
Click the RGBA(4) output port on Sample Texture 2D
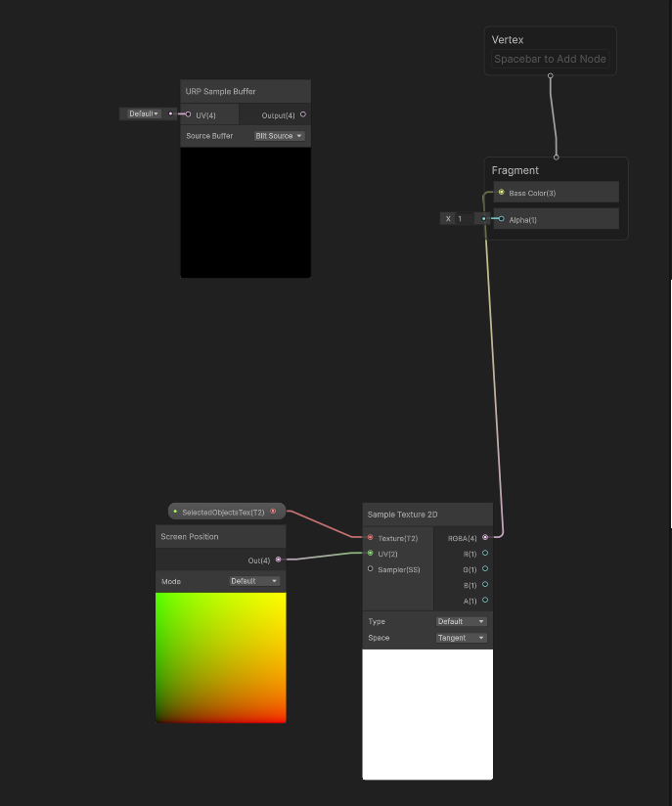click(x=485, y=537)
